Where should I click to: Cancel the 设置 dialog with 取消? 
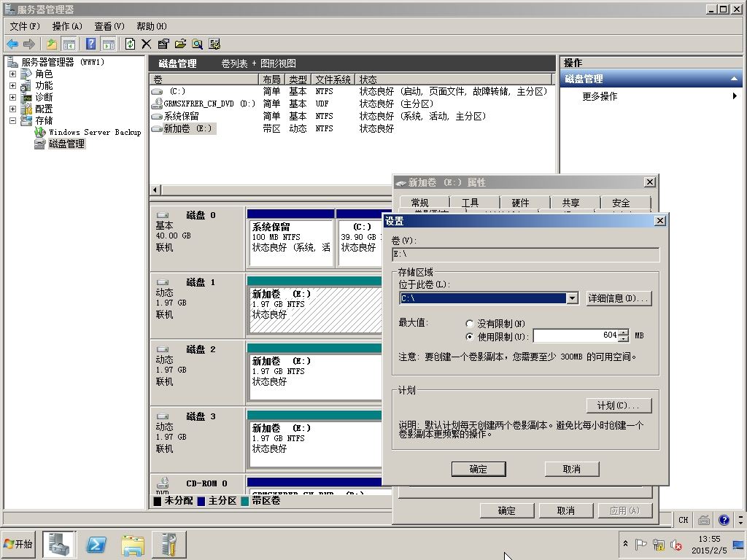click(x=572, y=469)
